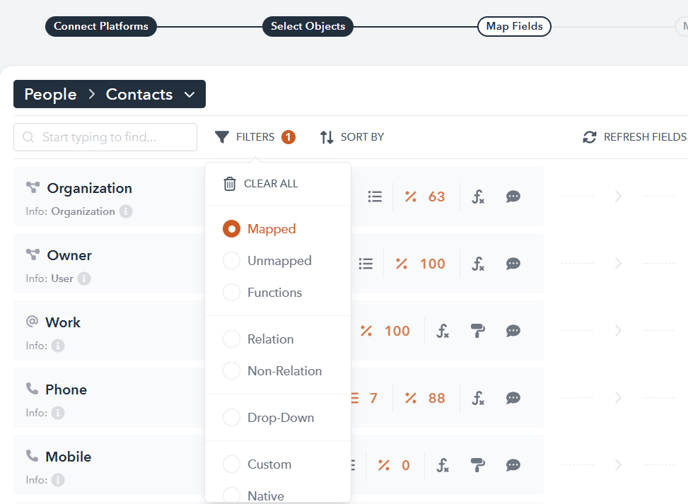Focus the Start typing to find search field

pyautogui.click(x=105, y=137)
